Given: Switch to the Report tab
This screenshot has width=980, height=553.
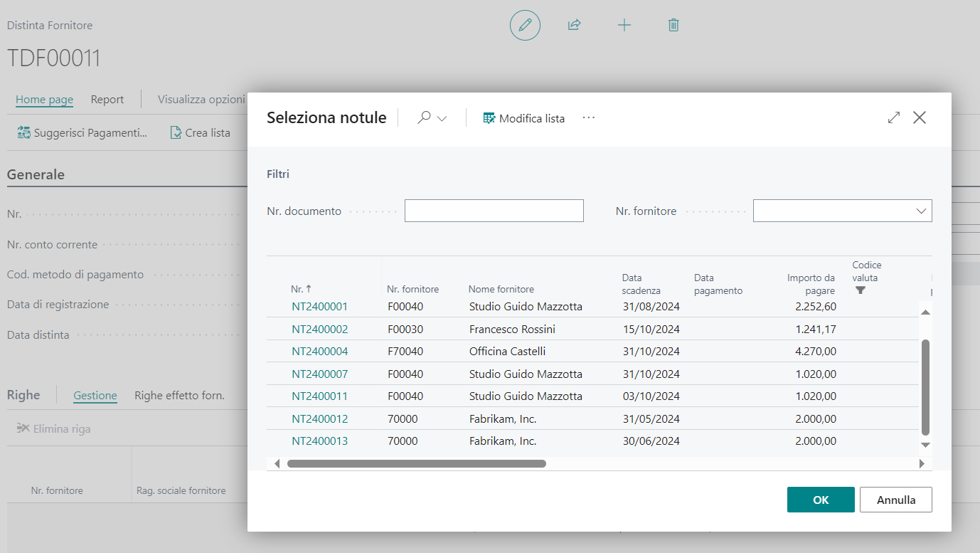Looking at the screenshot, I should (x=107, y=100).
